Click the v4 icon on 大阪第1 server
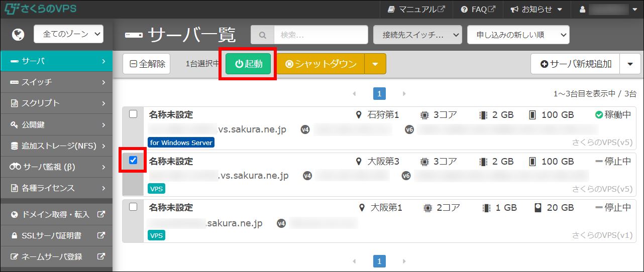The image size is (644, 272). click(281, 223)
